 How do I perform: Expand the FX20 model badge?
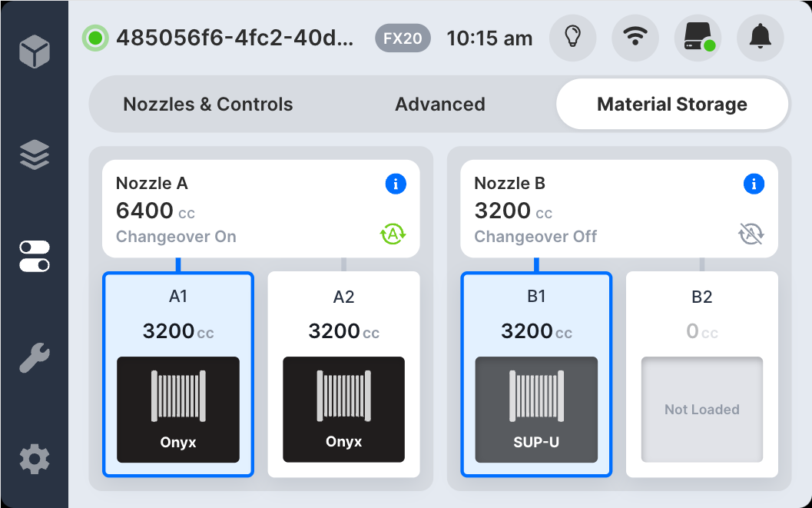[402, 37]
